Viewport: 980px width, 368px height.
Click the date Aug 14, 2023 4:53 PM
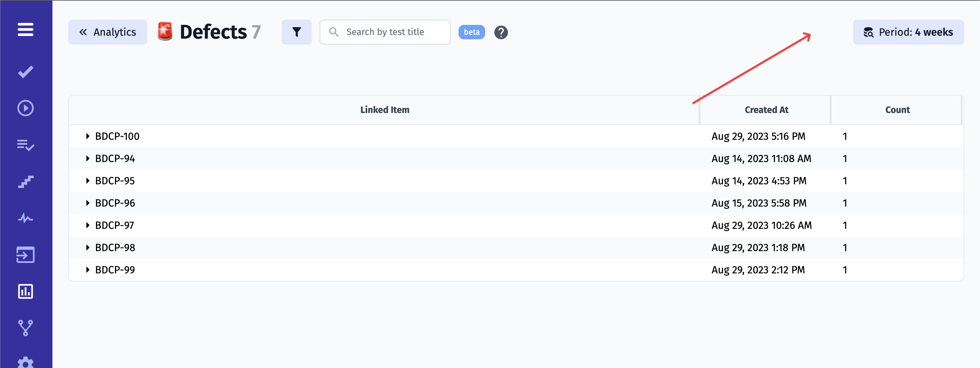tap(759, 181)
